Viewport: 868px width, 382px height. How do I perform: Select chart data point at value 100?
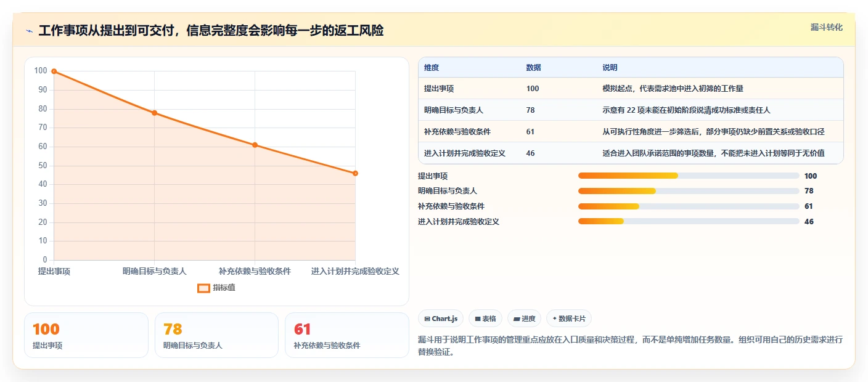tap(54, 71)
